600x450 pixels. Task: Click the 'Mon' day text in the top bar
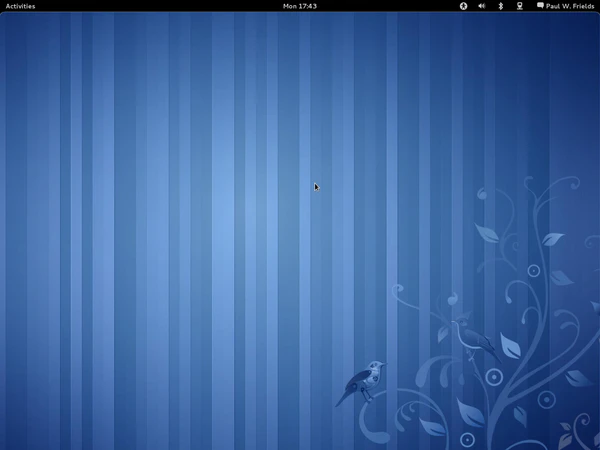pos(290,6)
